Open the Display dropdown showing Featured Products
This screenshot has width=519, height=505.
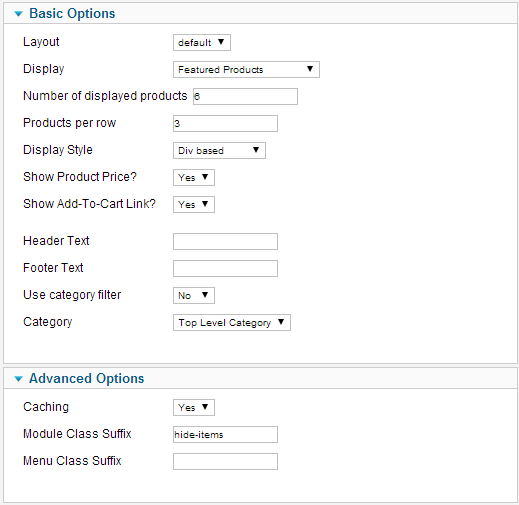point(246,69)
